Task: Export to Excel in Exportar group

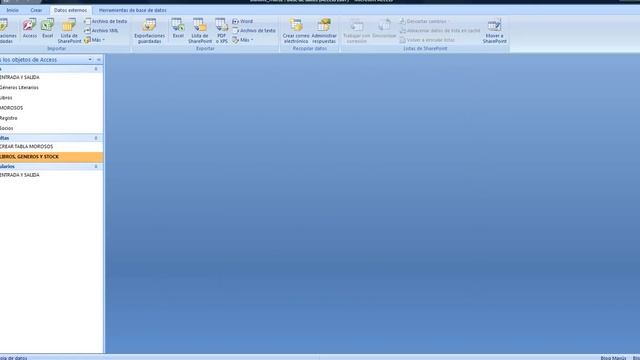Action: click(x=178, y=28)
